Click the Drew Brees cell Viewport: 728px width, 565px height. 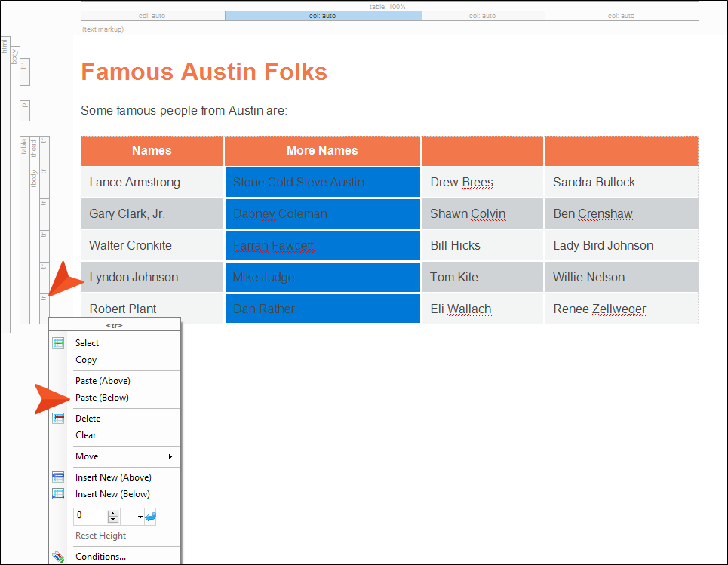pos(482,183)
